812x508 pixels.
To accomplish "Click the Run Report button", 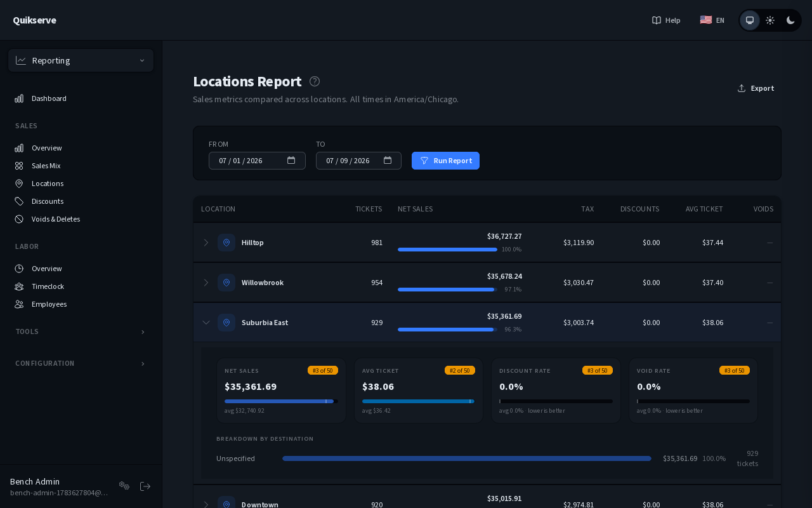I will [445, 161].
